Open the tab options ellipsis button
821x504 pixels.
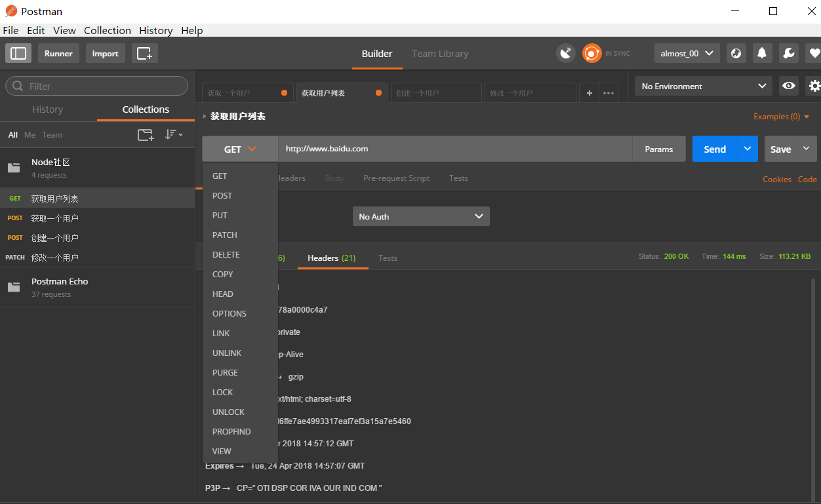[x=609, y=93]
